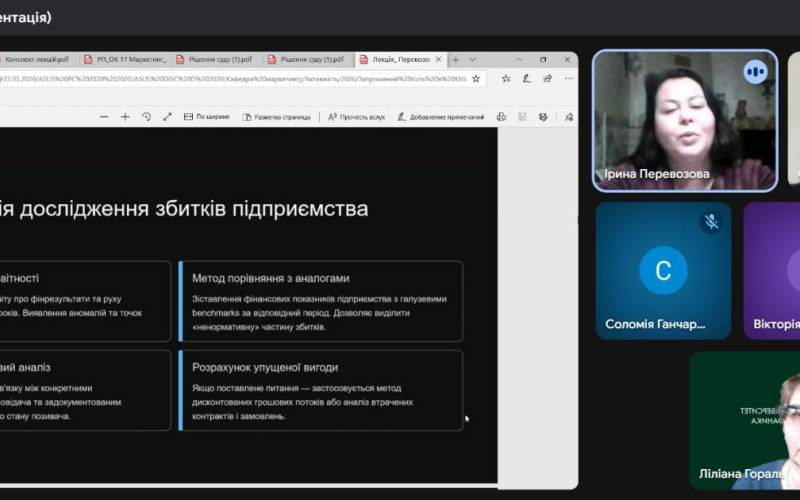Image resolution: width=800 pixels, height=500 pixels.
Task: Open a new browser tab
Action: point(456,60)
